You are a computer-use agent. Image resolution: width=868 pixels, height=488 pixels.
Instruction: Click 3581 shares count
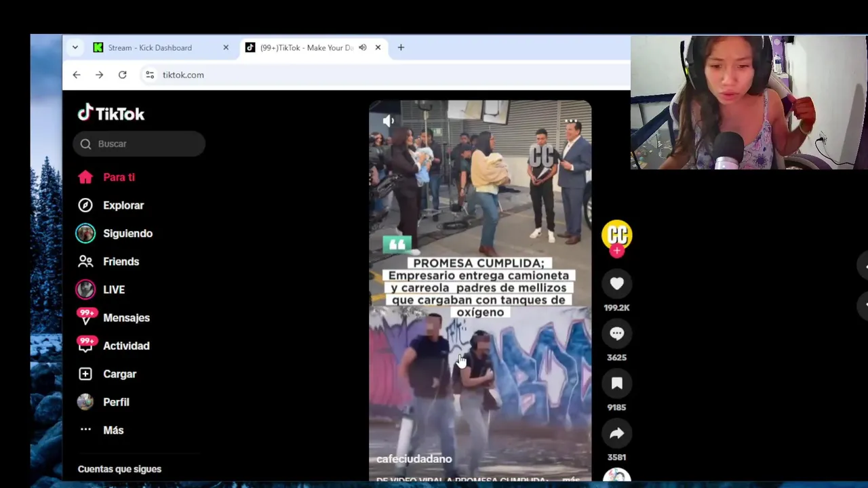pyautogui.click(x=616, y=457)
